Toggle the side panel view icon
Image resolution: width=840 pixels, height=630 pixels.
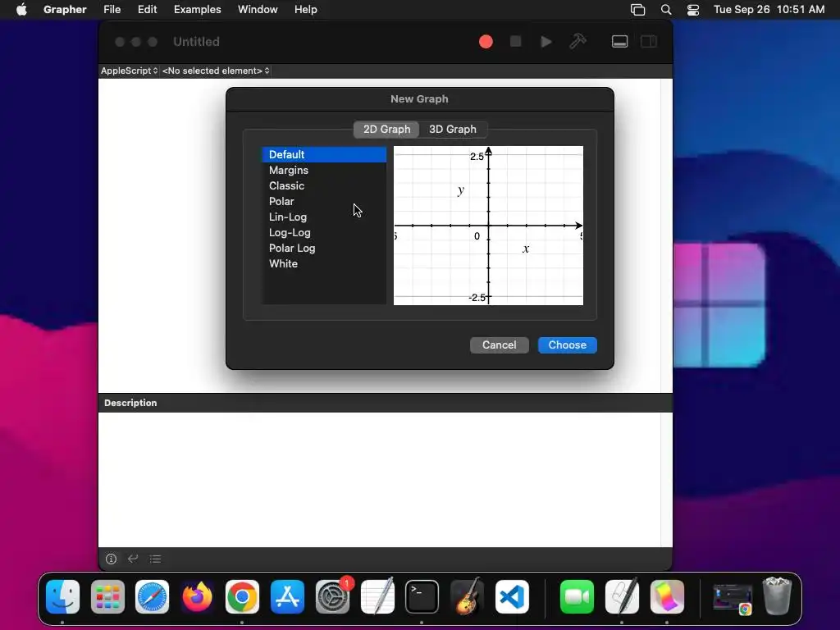649,42
